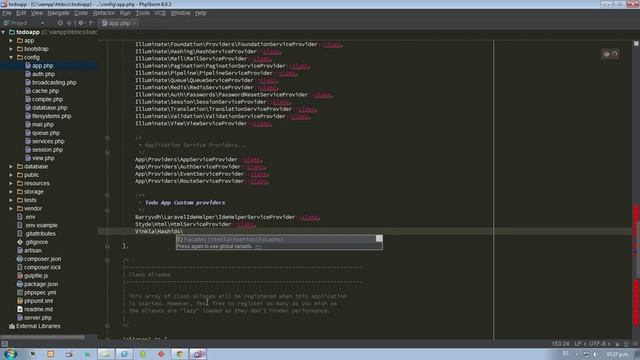Fold the Todo App Custom providers comment
This screenshot has height=360, width=640.
click(x=107, y=196)
